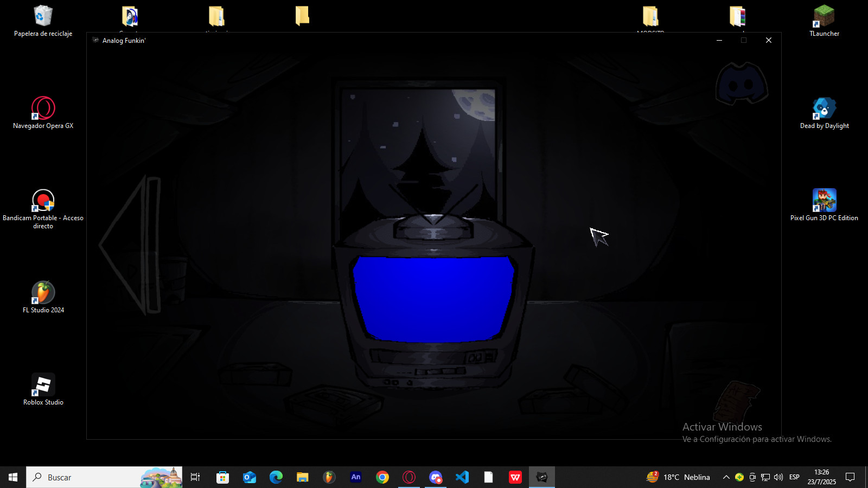Screen dimensions: 868x488
Task: Open the TLauncher desktop shortcut
Action: (x=824, y=16)
